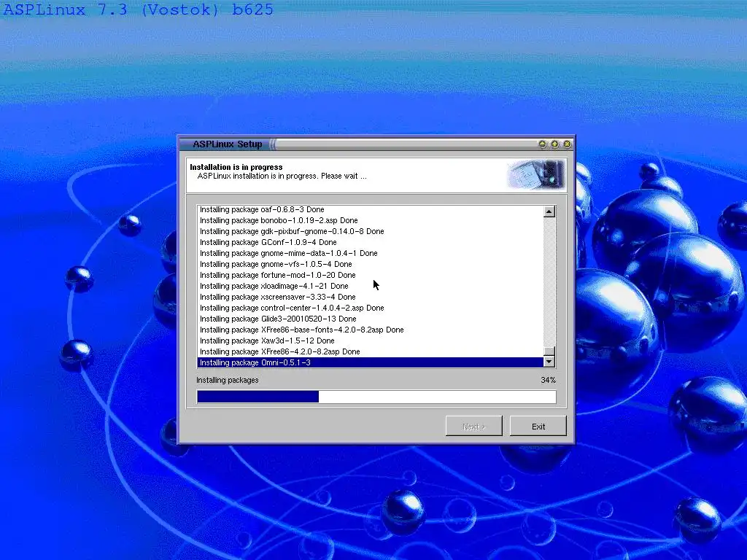Select the row 'gdk-pixbuf-gnome-0.14.0-8 Done'
The width and height of the screenshot is (747, 560).
(x=370, y=231)
